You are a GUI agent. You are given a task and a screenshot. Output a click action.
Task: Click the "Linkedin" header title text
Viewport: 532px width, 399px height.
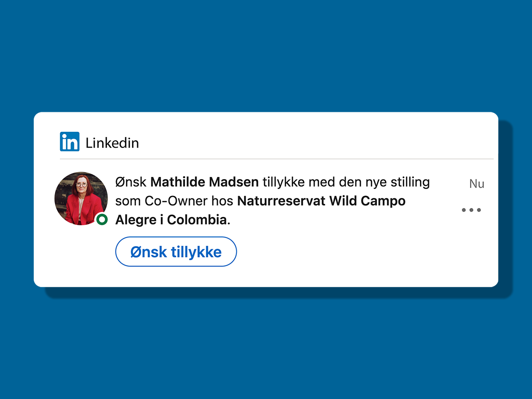pos(112,143)
